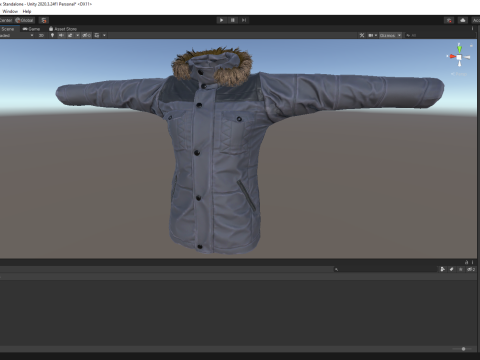Toggle 2D view mode in Scene
Screen dimensions: 480x360
[x=41, y=35]
